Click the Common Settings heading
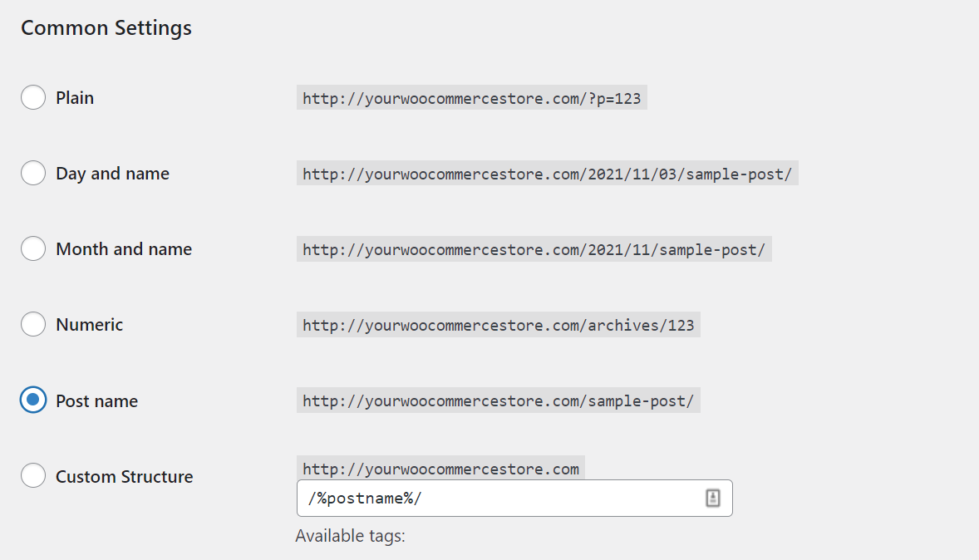 coord(106,28)
